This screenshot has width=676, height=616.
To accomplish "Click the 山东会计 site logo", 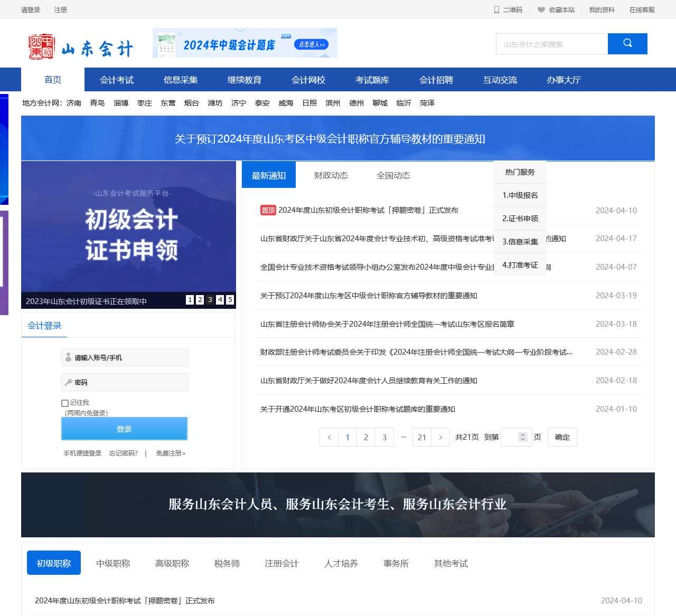I will coord(80,48).
